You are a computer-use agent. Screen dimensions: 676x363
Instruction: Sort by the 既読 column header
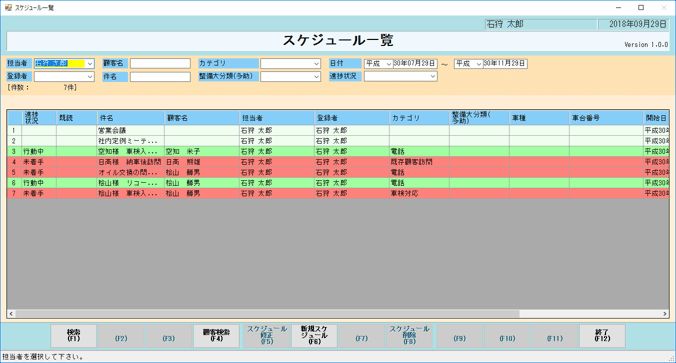(76, 118)
